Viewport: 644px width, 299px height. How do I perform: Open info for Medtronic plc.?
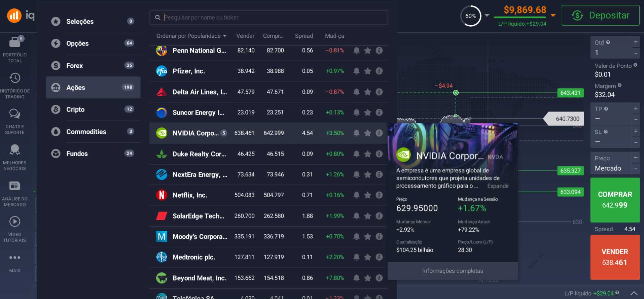click(379, 257)
